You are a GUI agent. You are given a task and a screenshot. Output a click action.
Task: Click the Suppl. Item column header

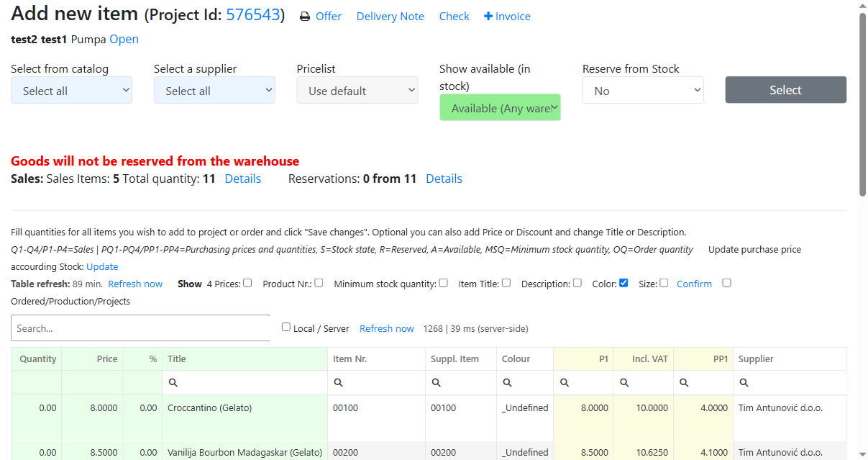tap(461, 358)
